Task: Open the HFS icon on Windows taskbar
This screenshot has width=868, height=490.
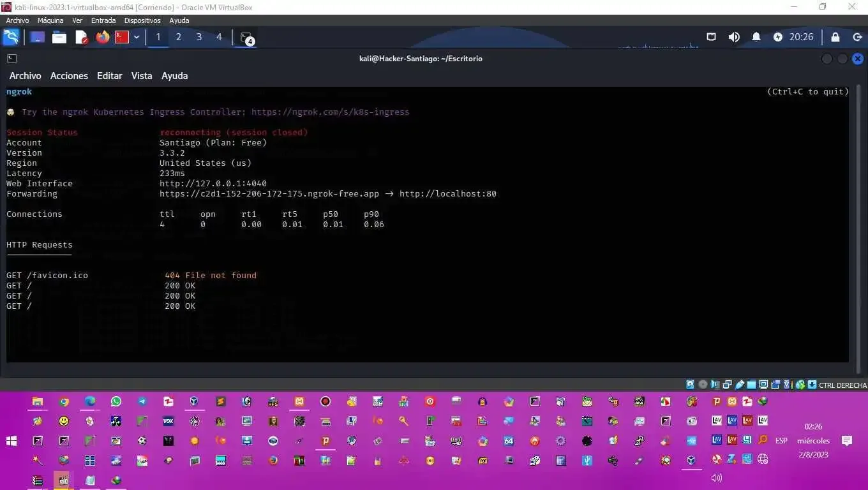Action: 273,401
